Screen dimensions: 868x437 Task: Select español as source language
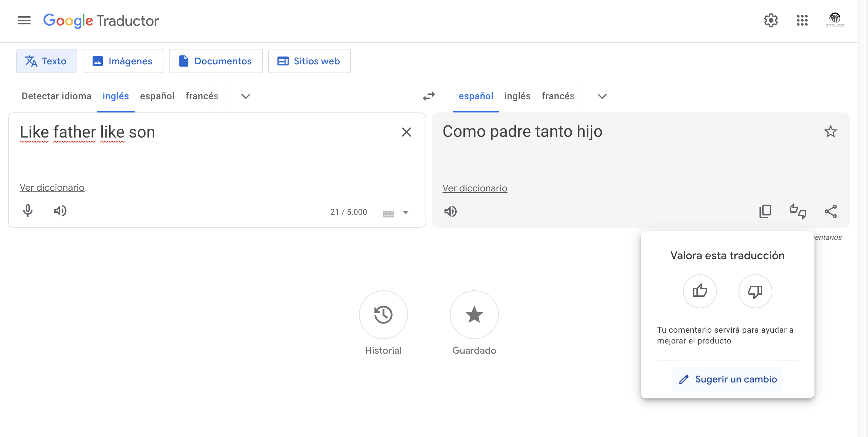[157, 96]
